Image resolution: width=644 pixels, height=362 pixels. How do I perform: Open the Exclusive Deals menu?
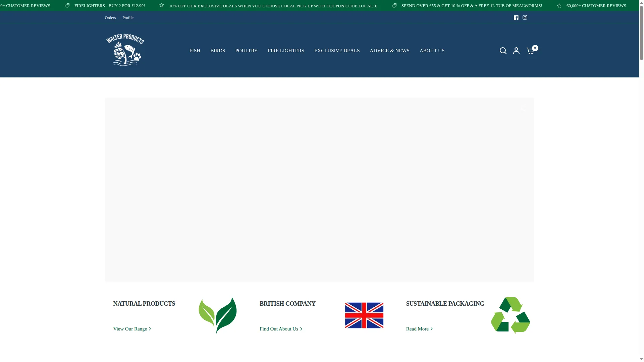[x=337, y=51]
